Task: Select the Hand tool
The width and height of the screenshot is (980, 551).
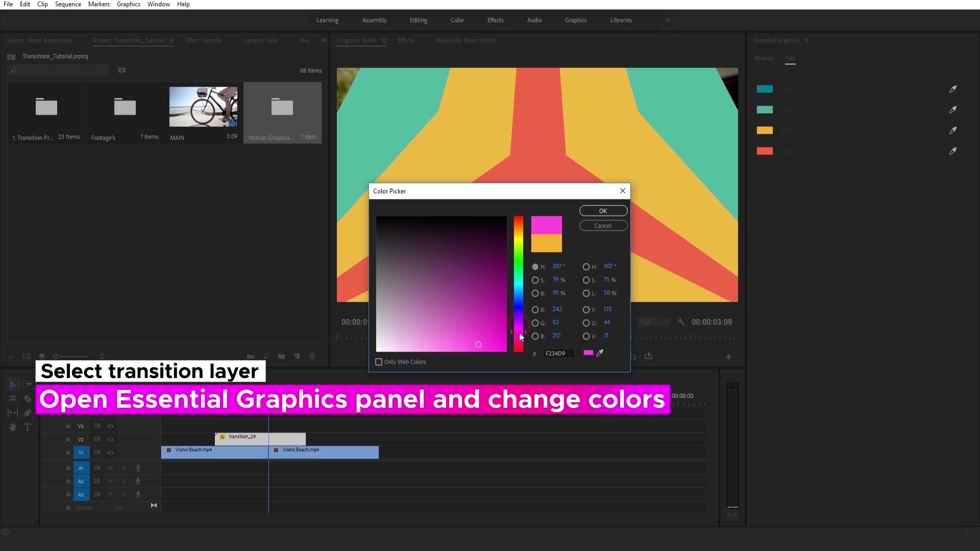Action: coord(13,427)
